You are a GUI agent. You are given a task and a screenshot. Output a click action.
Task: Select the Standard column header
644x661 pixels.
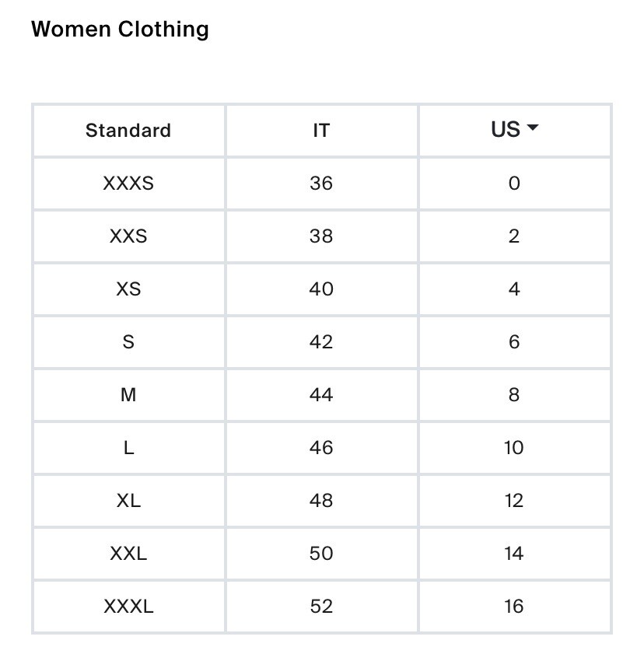tap(128, 131)
